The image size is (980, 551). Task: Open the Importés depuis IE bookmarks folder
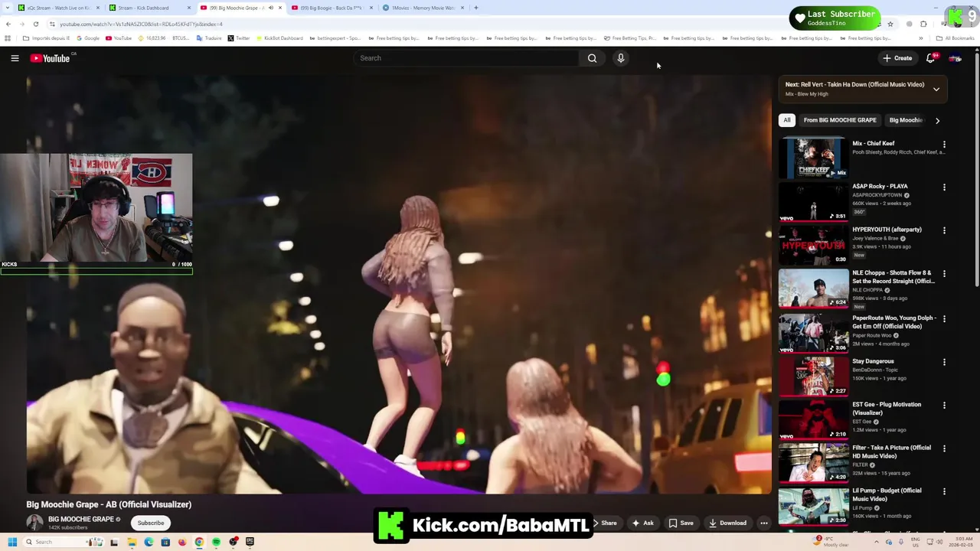tap(46, 38)
